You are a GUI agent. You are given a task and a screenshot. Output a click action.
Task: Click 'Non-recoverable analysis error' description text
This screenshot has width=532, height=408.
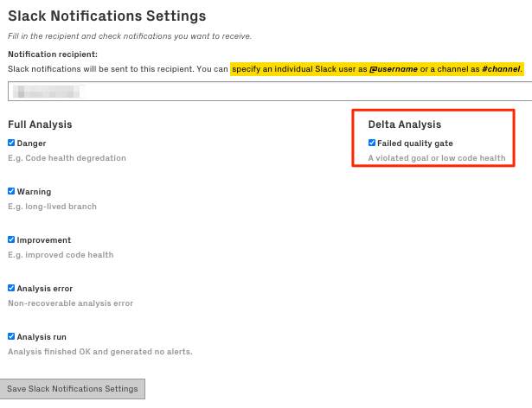tap(71, 303)
